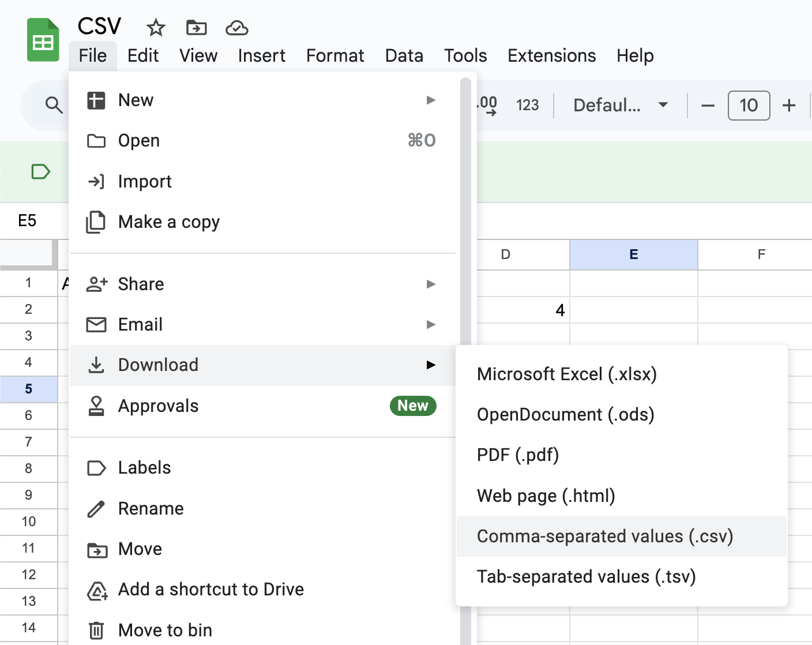Image resolution: width=812 pixels, height=645 pixels.
Task: Open the Help menu
Action: (635, 55)
